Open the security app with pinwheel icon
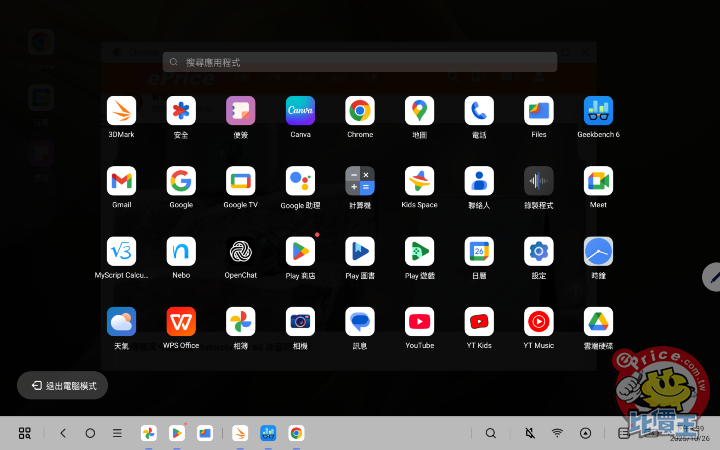This screenshot has width=720, height=450. [181, 111]
